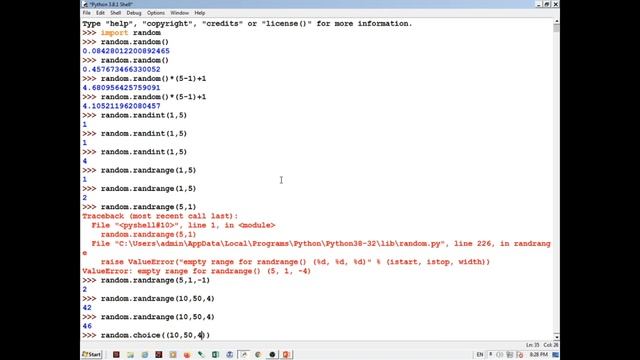The image size is (640, 360).
Task: Click the output 4.680956425759091
Action: tap(121, 88)
